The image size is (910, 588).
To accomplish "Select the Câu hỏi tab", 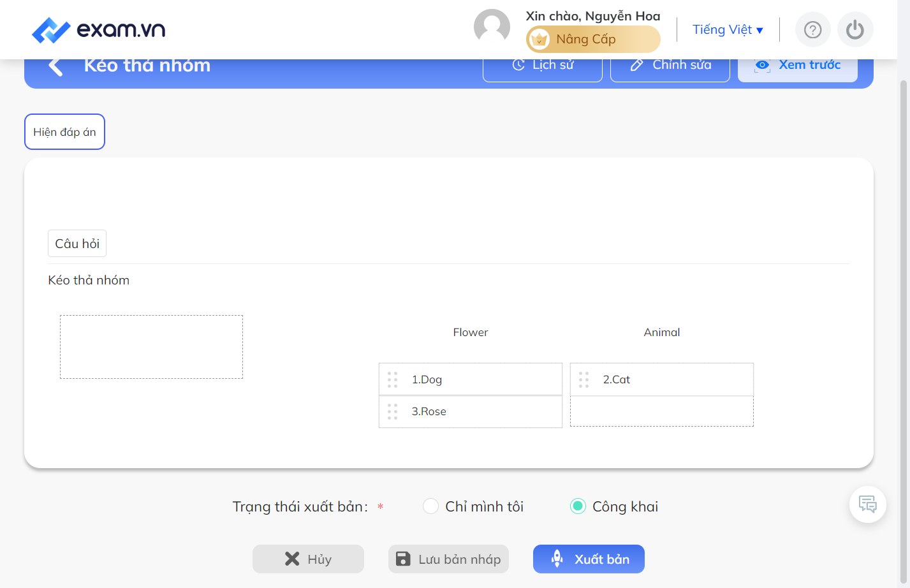I will coord(77,244).
